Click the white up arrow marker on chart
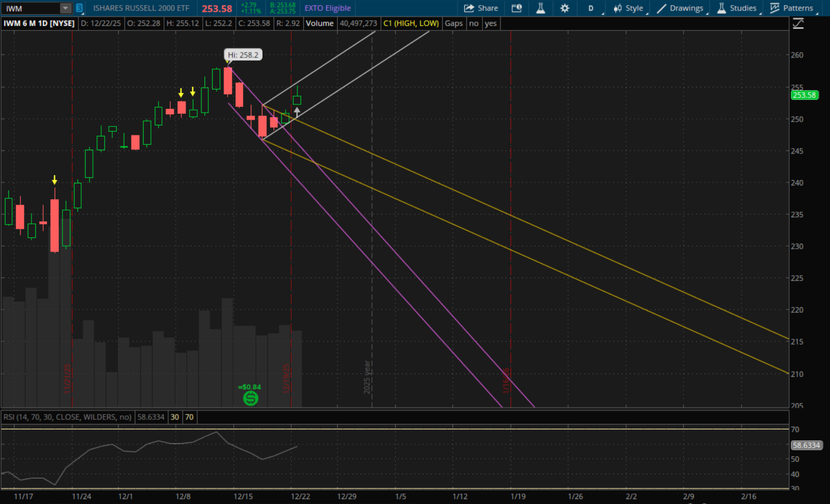 tap(297, 112)
